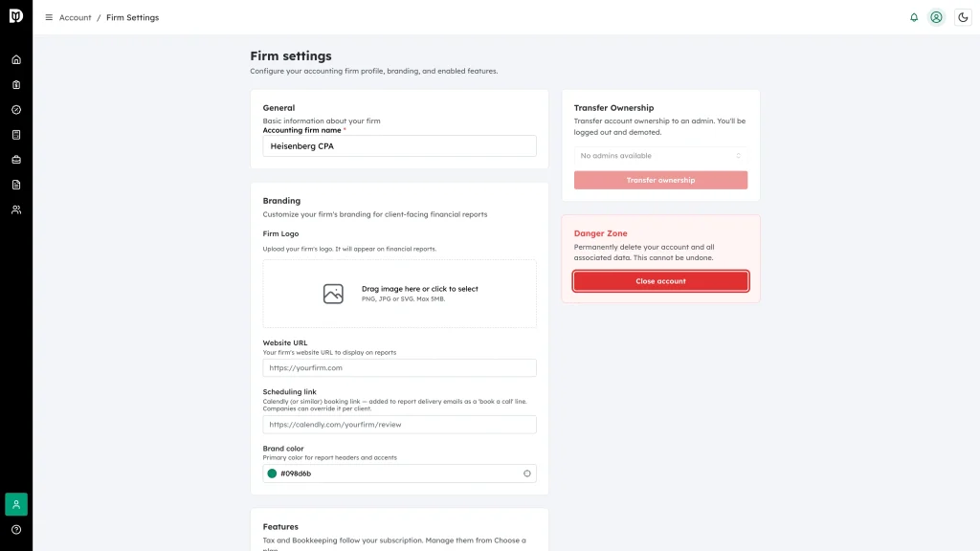Click the Close account button
The width and height of the screenshot is (980, 551).
(660, 281)
